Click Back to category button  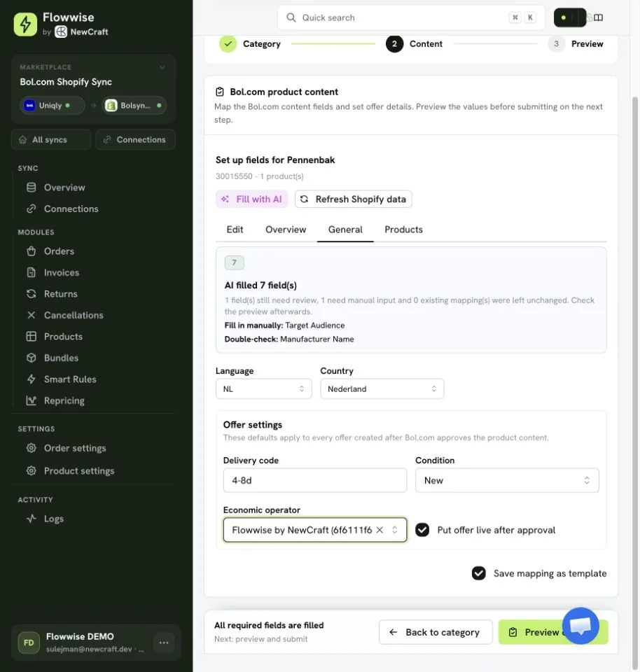436,632
